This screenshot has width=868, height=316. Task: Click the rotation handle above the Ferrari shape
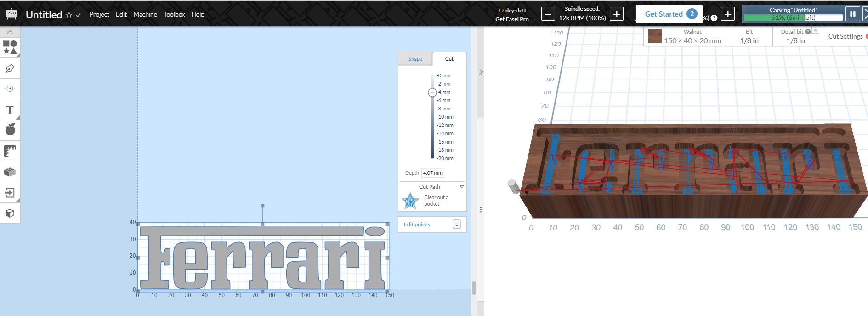click(262, 206)
